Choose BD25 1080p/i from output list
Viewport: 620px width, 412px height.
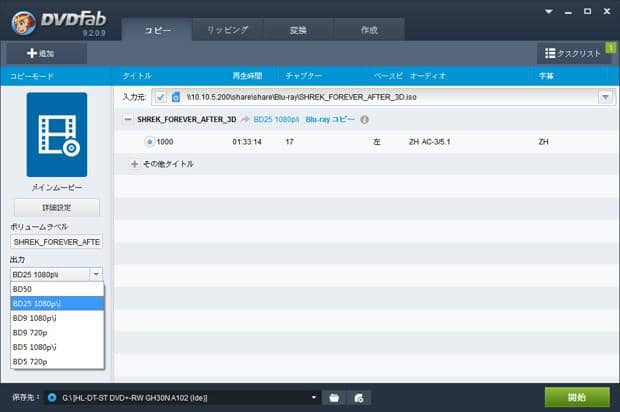point(57,304)
